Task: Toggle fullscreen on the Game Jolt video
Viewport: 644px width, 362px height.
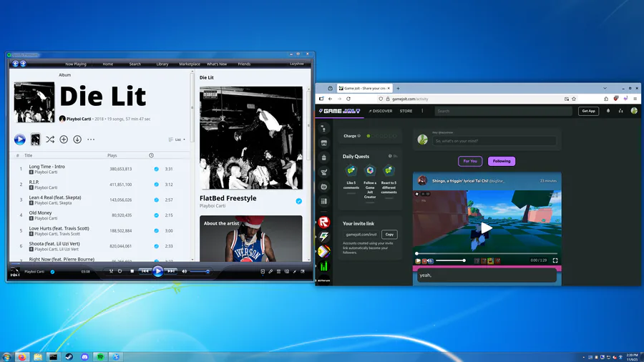Action: pos(555,260)
